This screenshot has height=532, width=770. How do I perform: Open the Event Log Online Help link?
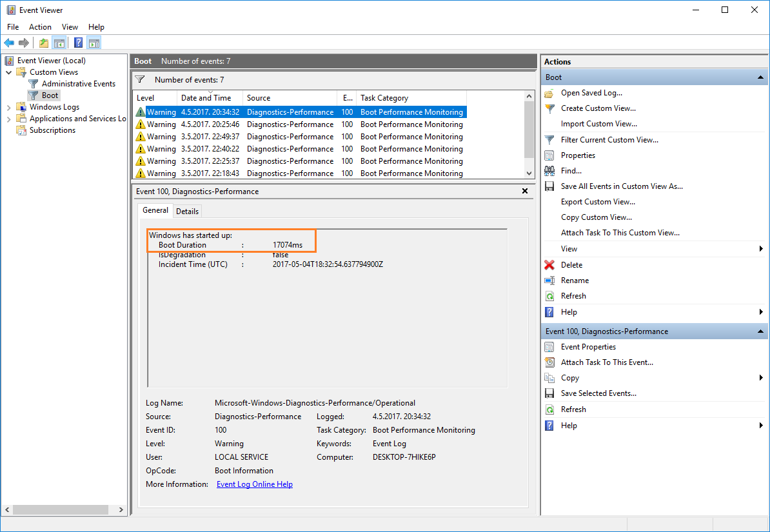(254, 484)
